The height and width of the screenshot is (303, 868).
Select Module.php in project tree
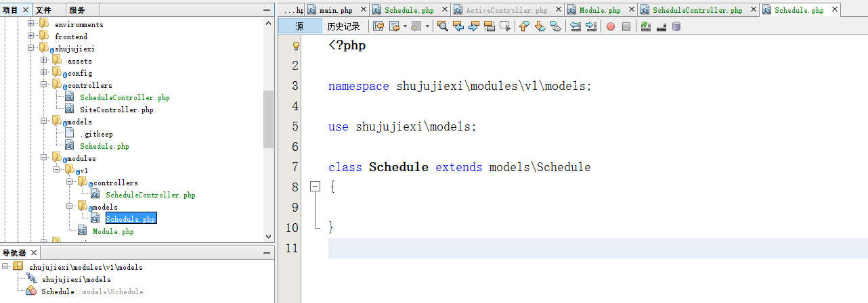[x=113, y=231]
